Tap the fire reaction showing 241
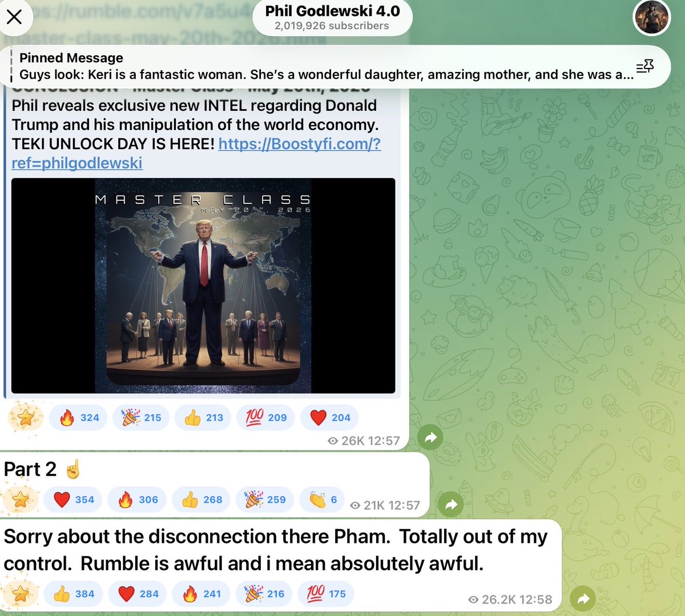Viewport: 685px width, 616px height. click(201, 594)
